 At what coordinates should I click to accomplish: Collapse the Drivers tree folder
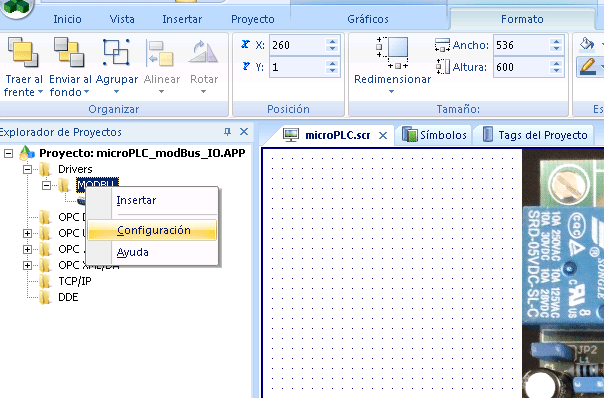click(27, 170)
